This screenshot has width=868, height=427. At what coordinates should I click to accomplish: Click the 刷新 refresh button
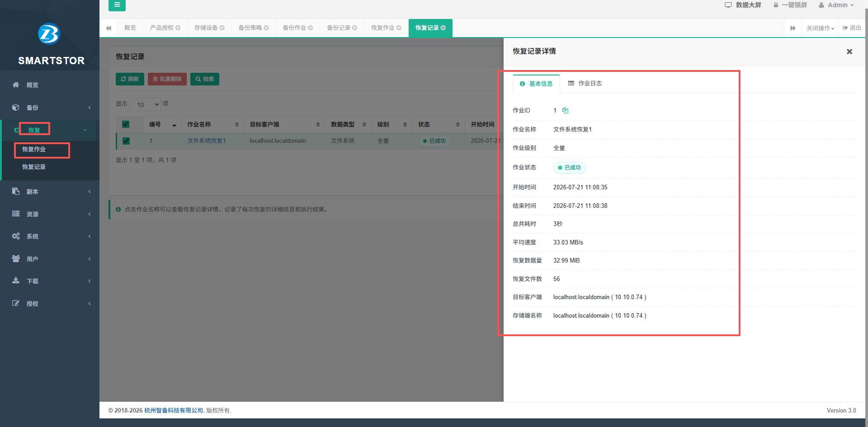coord(130,79)
